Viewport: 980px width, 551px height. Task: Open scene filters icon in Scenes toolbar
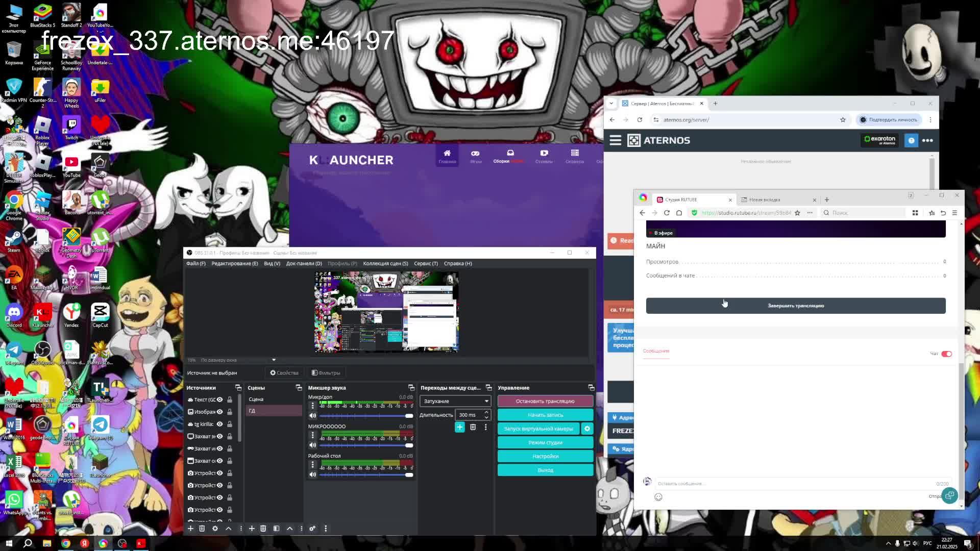[276, 529]
